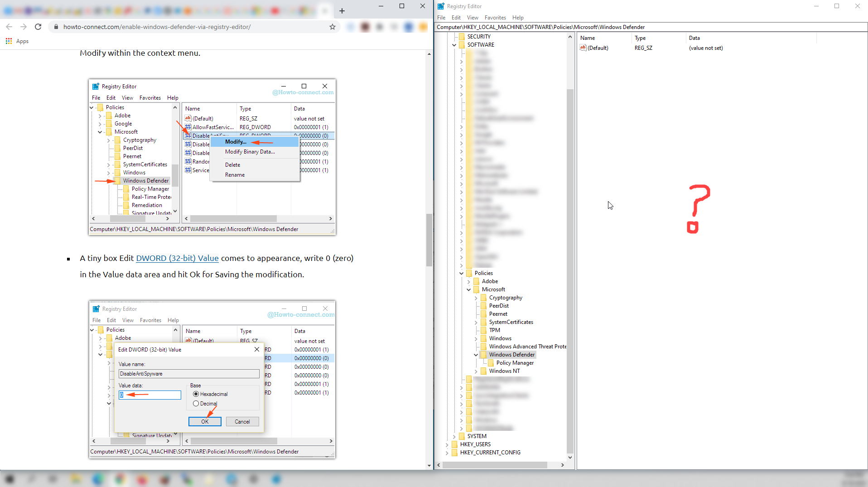The height and width of the screenshot is (487, 868).
Task: Expand HKEY_USERS hive
Action: (x=447, y=444)
